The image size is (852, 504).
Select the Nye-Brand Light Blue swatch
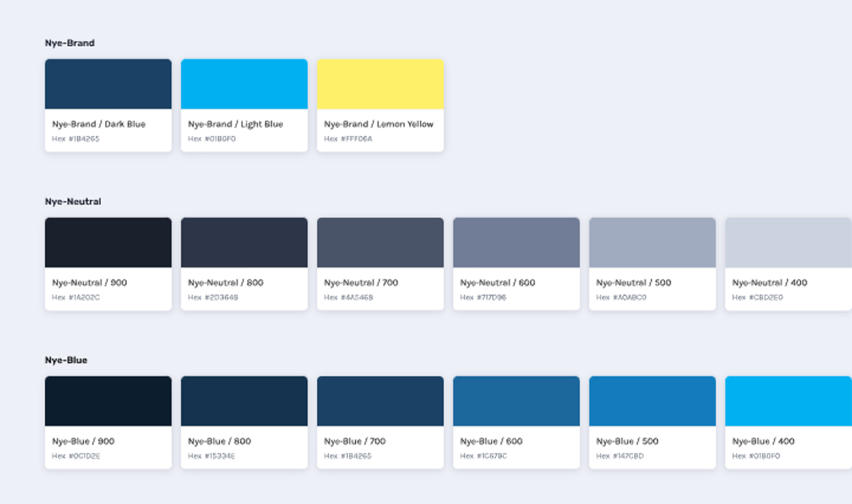coord(244,84)
